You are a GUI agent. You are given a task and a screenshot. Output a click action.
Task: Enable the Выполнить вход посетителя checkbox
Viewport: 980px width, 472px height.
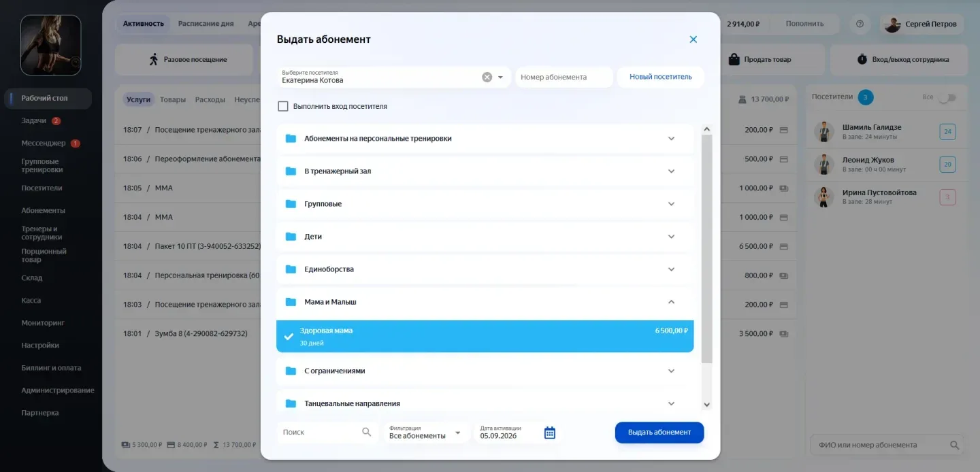pos(283,106)
